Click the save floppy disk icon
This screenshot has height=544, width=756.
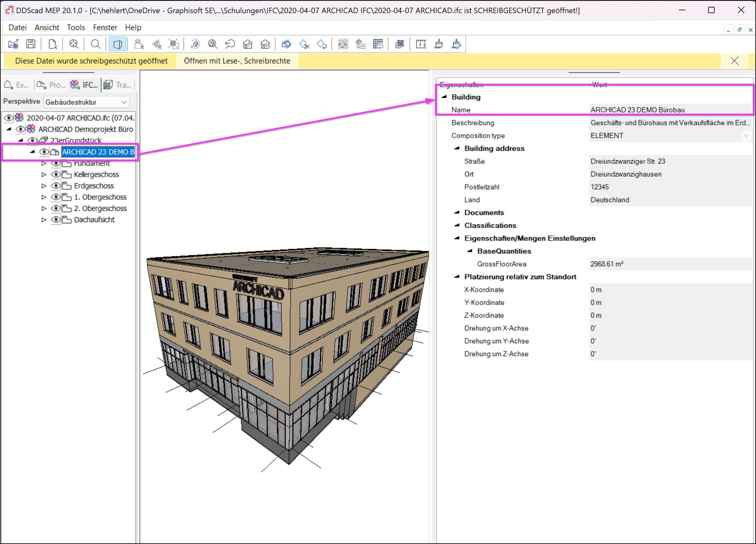point(31,44)
